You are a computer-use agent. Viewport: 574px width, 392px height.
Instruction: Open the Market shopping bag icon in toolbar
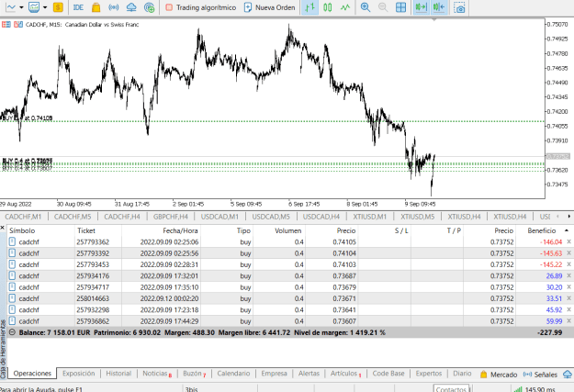click(96, 7)
